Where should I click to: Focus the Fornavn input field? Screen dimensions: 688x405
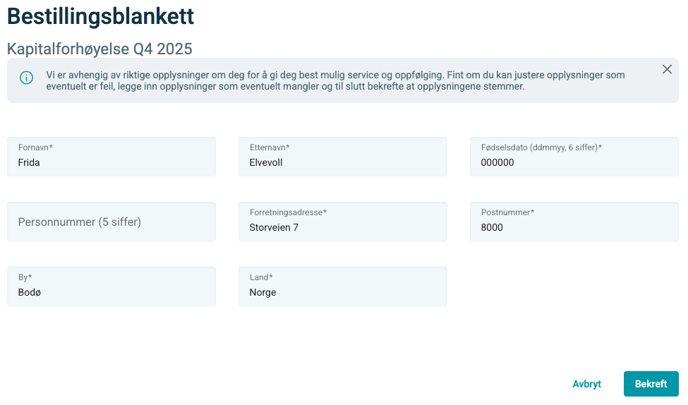tap(111, 157)
